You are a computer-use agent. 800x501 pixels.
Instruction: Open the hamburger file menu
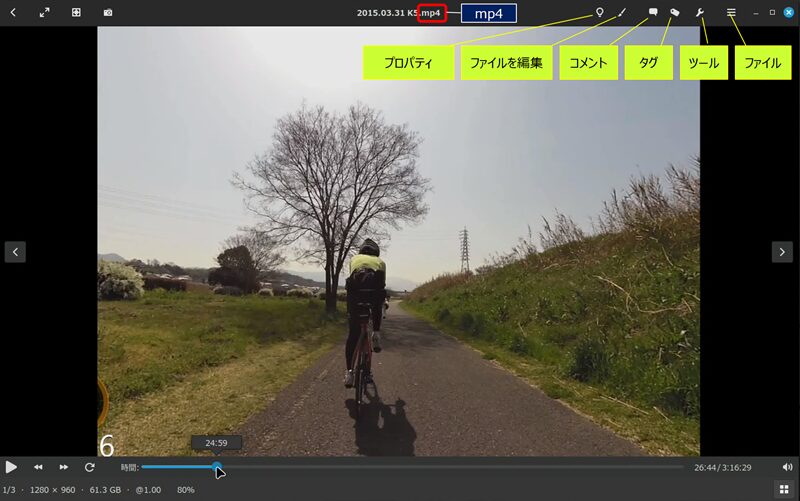click(x=731, y=12)
